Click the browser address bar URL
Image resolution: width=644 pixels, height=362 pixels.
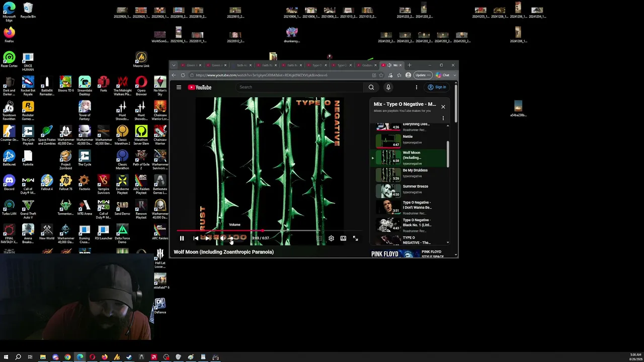tap(262, 75)
